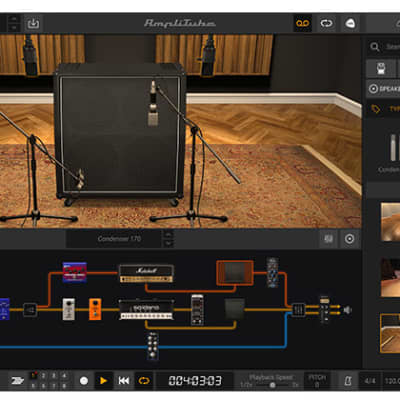The height and width of the screenshot is (400, 400).
Task: Step to previous preset with up arrow
Action: (13, 19)
